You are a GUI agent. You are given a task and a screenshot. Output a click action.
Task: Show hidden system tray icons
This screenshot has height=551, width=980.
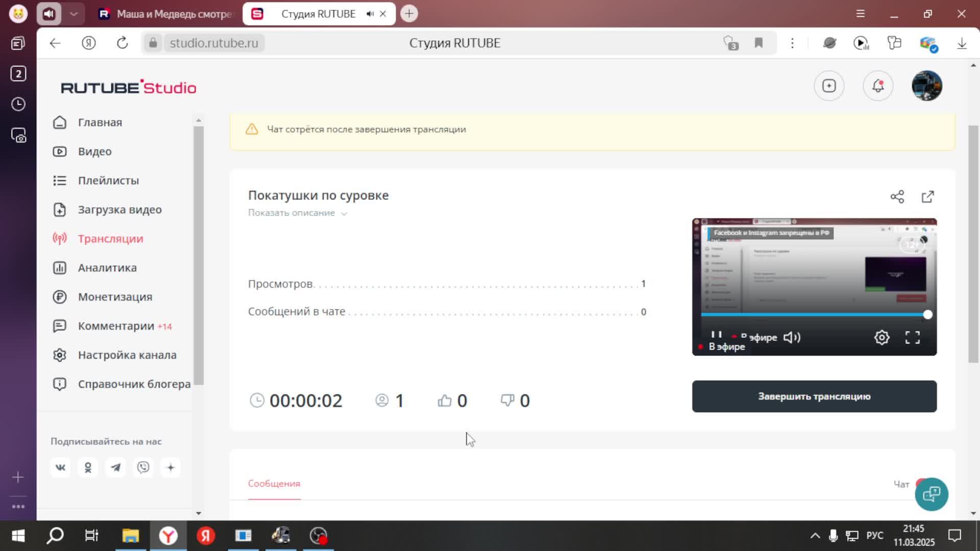(x=815, y=536)
